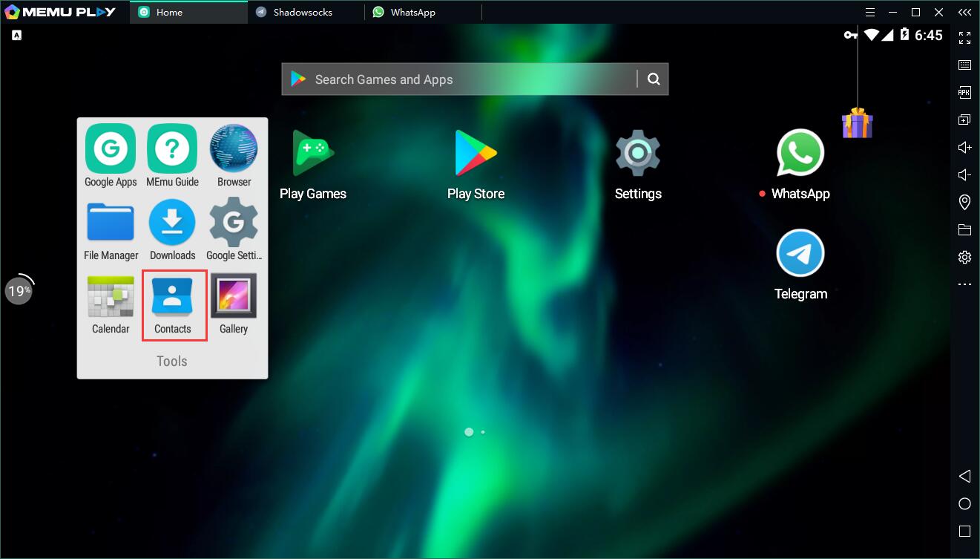Open WhatsApp from the home screen

tap(800, 154)
